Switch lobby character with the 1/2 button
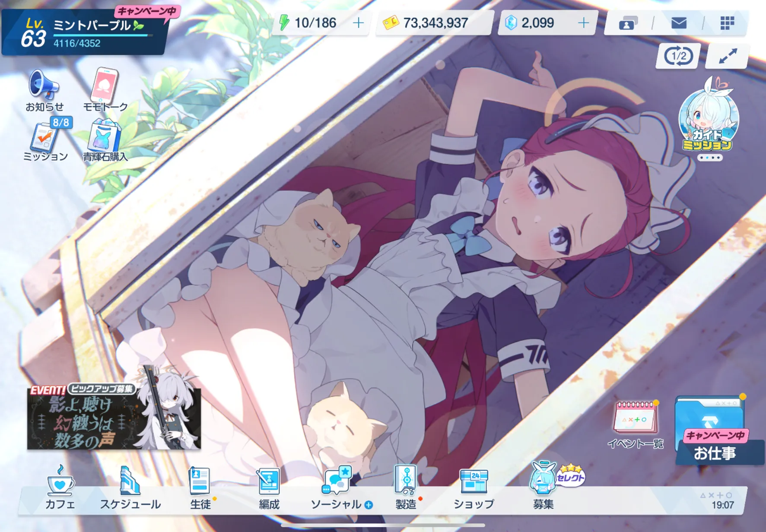 pos(678,56)
